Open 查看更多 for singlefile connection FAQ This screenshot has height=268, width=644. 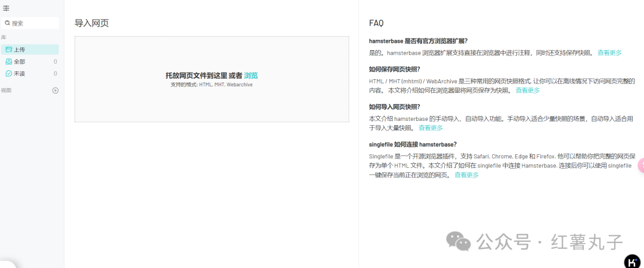pyautogui.click(x=466, y=175)
